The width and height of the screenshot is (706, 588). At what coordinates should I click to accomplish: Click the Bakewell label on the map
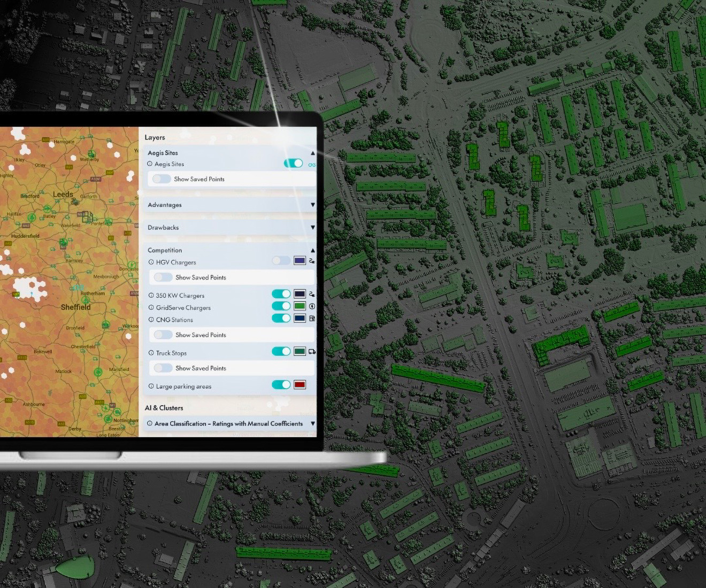43,351
